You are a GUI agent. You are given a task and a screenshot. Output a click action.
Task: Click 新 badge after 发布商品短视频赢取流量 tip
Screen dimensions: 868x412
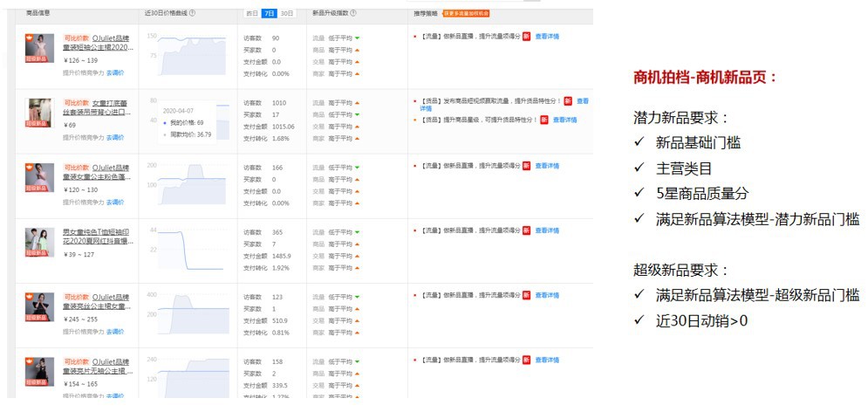[x=568, y=101]
